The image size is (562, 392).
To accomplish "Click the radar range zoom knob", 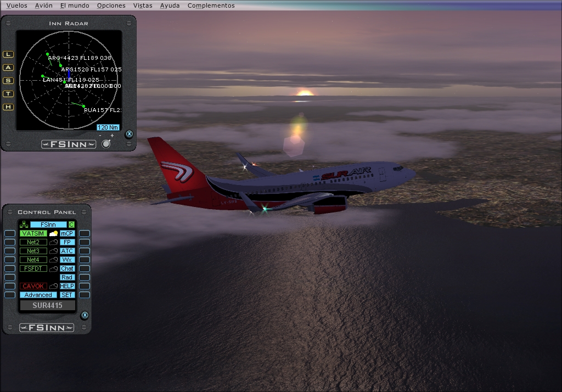I will click(106, 144).
